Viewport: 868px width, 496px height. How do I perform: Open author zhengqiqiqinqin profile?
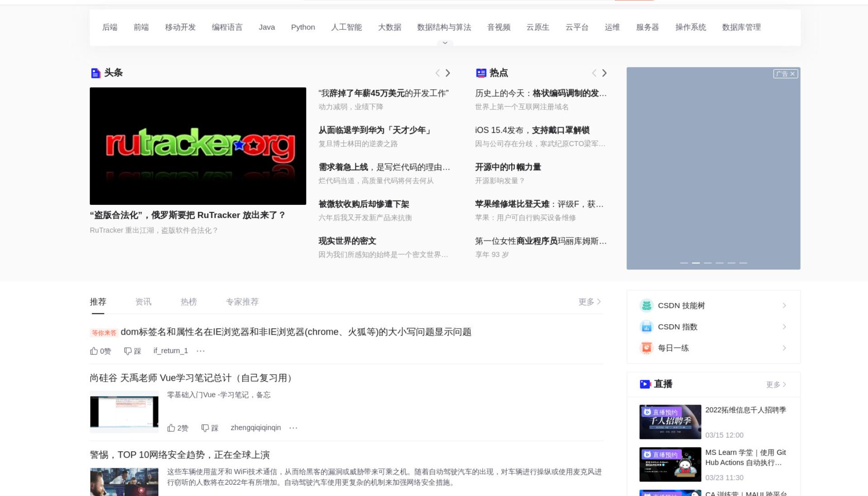(x=256, y=428)
